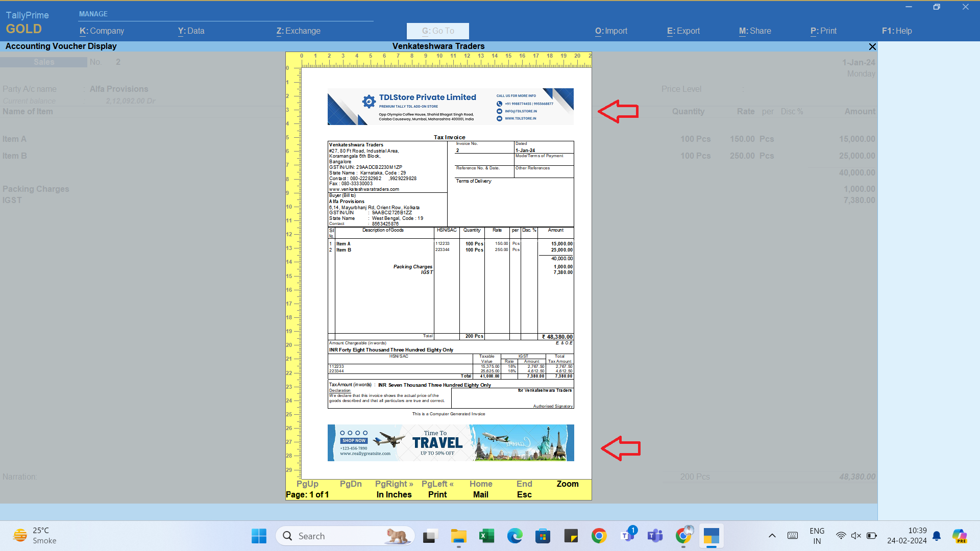Open the touch keyboard from the system tray
980x551 pixels.
(793, 536)
